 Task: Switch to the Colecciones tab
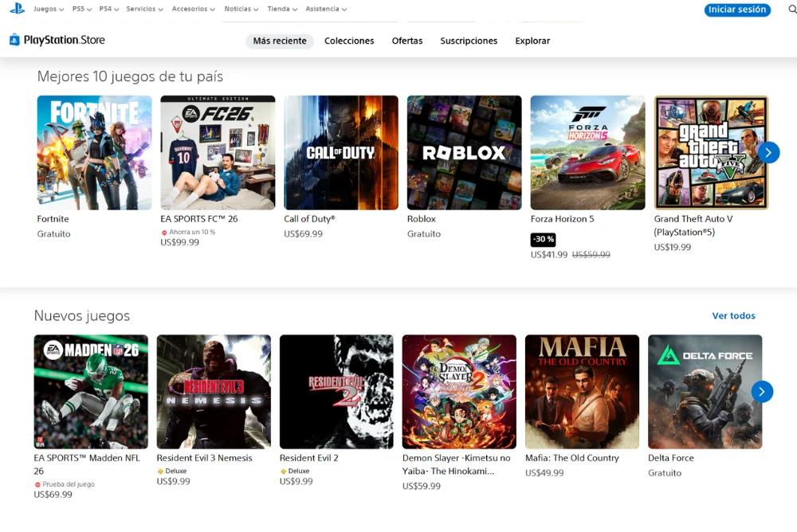click(x=349, y=41)
